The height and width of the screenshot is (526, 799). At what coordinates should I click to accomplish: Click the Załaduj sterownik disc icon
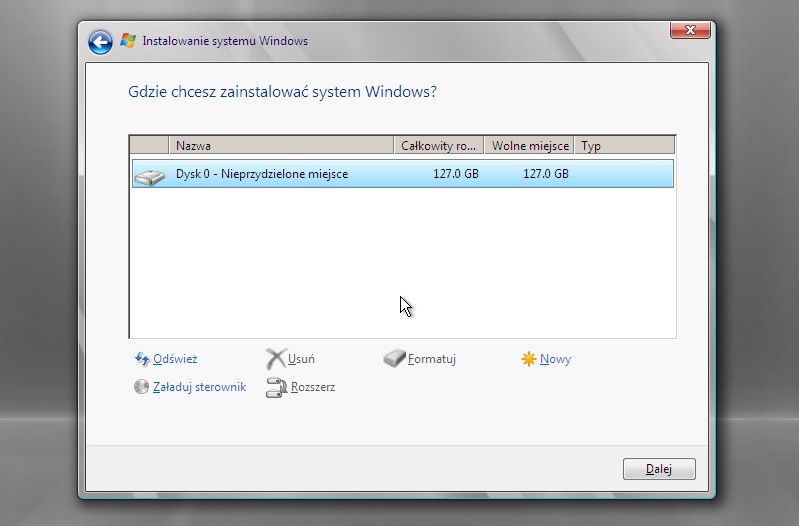pos(141,387)
